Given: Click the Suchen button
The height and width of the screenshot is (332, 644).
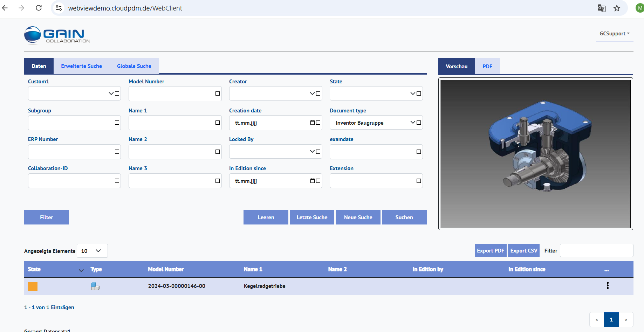Looking at the screenshot, I should [x=404, y=217].
